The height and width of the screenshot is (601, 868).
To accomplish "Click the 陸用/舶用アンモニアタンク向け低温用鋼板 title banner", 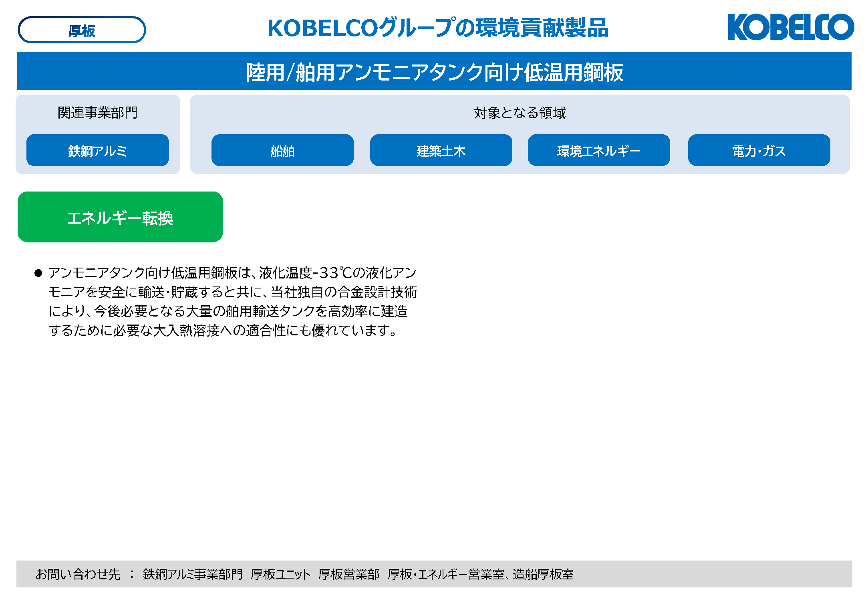I will pos(434,71).
